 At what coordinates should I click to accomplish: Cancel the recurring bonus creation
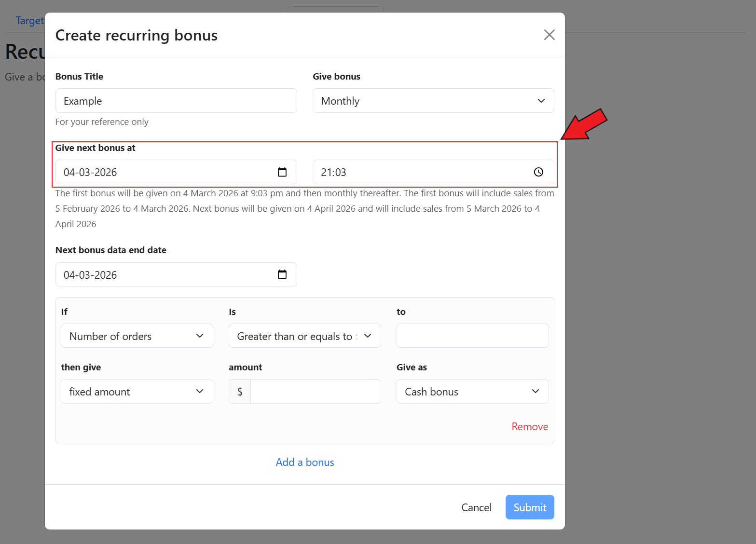[x=476, y=507]
